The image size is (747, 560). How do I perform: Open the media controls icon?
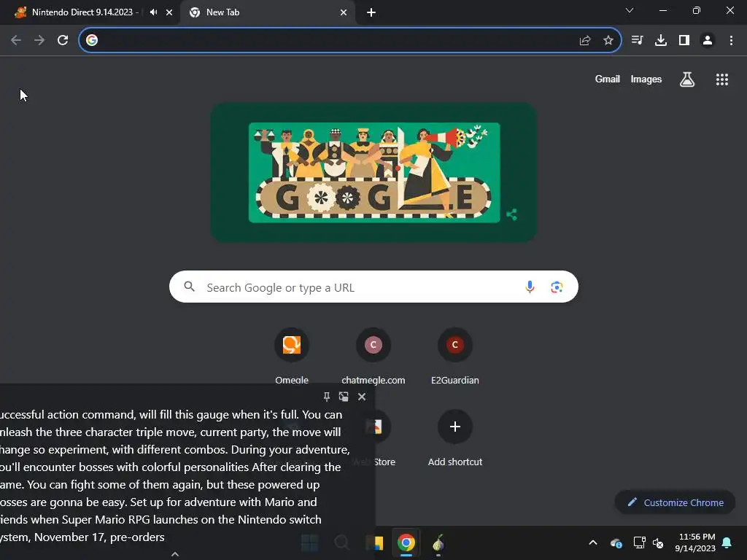638,40
